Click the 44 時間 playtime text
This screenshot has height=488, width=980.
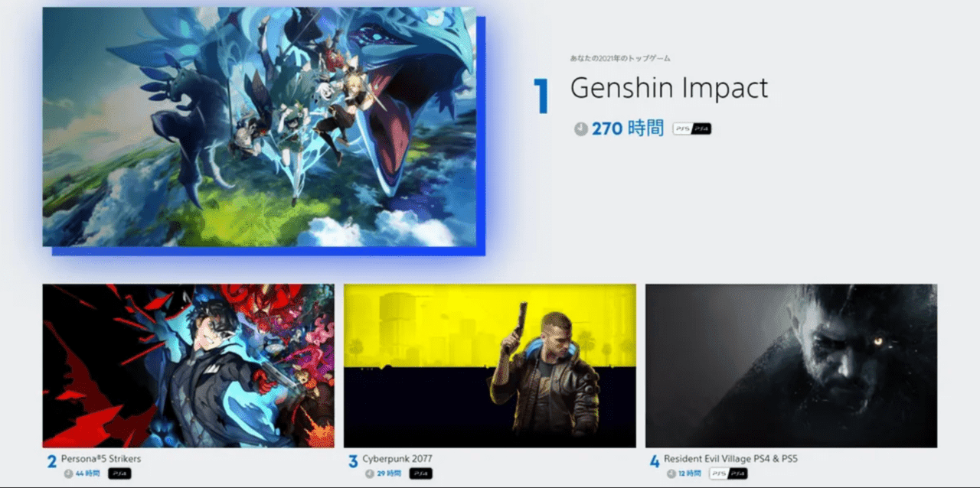89,473
